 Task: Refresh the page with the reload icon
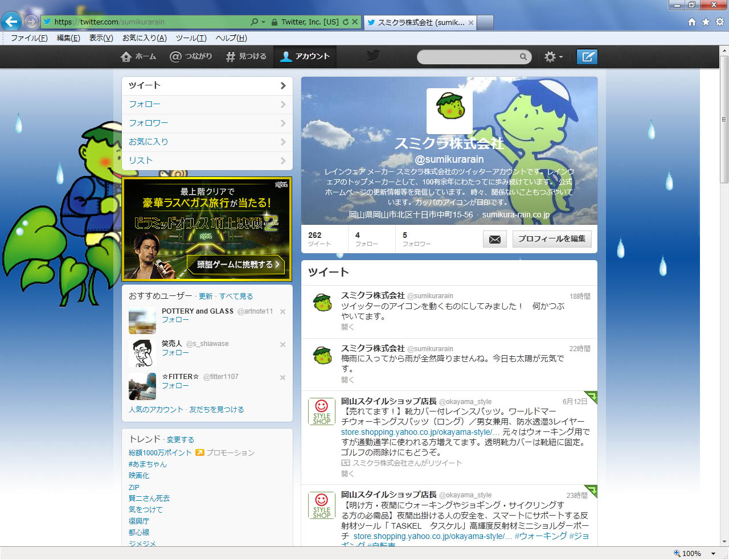pyautogui.click(x=345, y=22)
